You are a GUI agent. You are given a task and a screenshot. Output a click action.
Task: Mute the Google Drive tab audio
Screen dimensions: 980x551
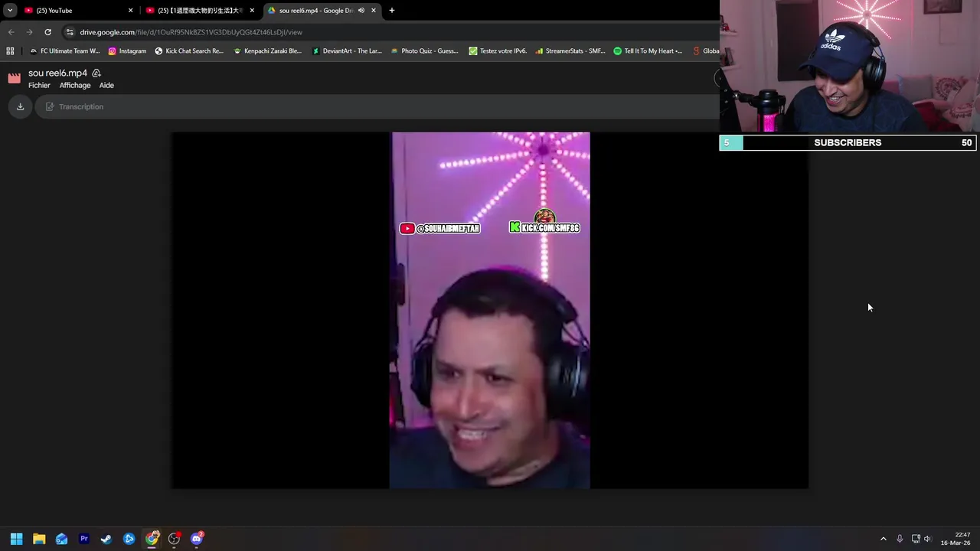(x=361, y=10)
